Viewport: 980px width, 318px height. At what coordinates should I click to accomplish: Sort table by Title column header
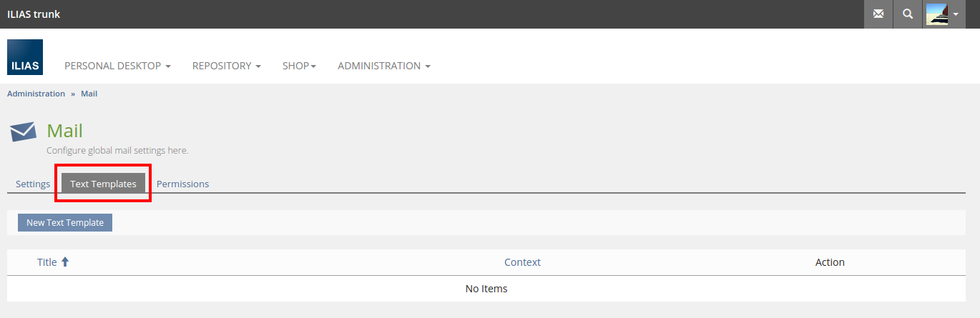[46, 262]
